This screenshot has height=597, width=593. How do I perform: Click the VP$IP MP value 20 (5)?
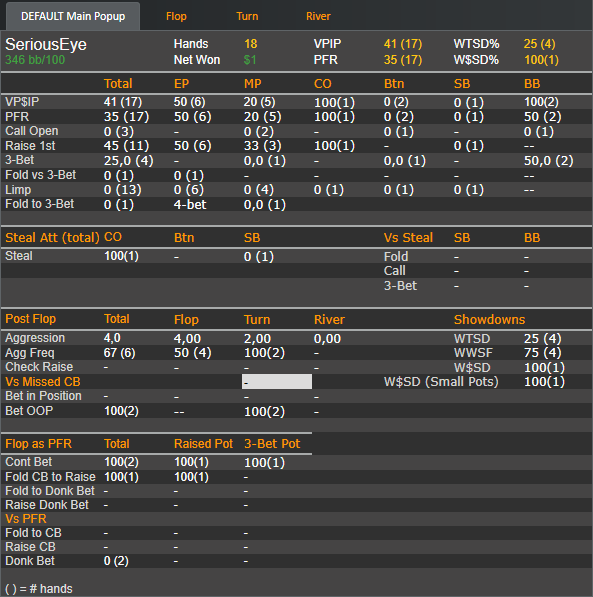(259, 102)
